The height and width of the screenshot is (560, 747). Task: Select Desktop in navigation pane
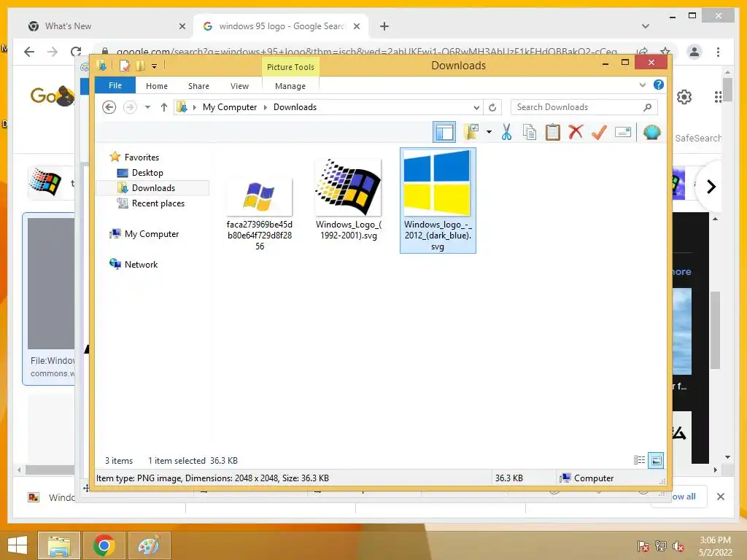tap(147, 173)
